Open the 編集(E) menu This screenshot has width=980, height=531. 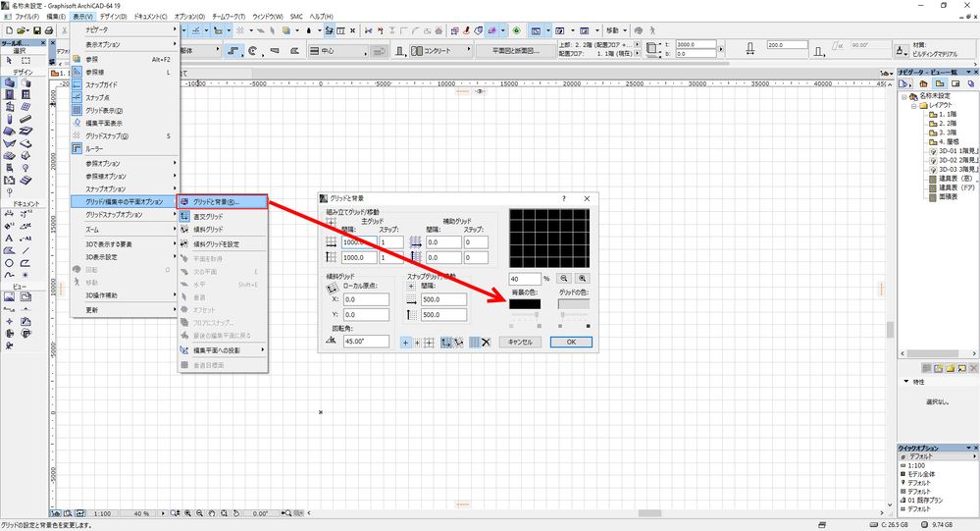(x=56, y=17)
